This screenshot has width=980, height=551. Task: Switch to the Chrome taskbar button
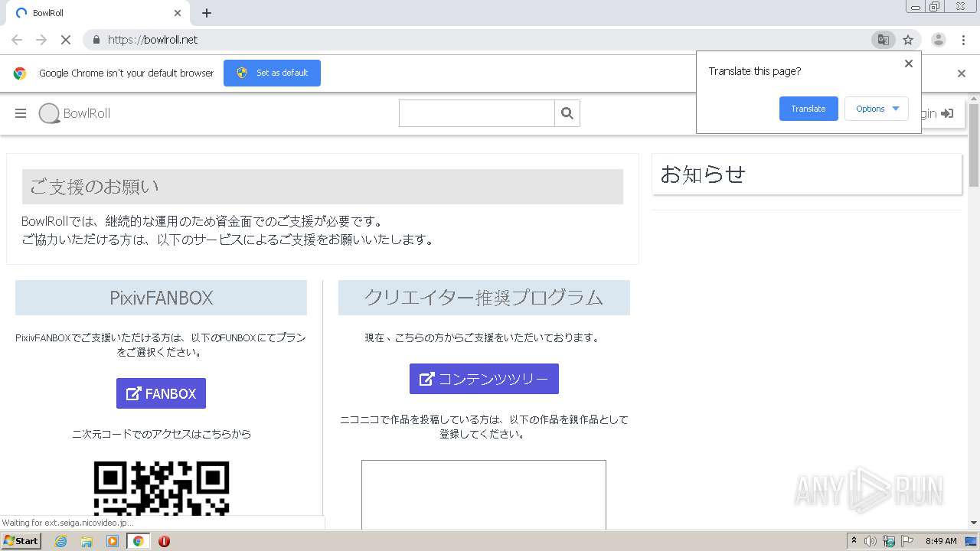point(138,541)
